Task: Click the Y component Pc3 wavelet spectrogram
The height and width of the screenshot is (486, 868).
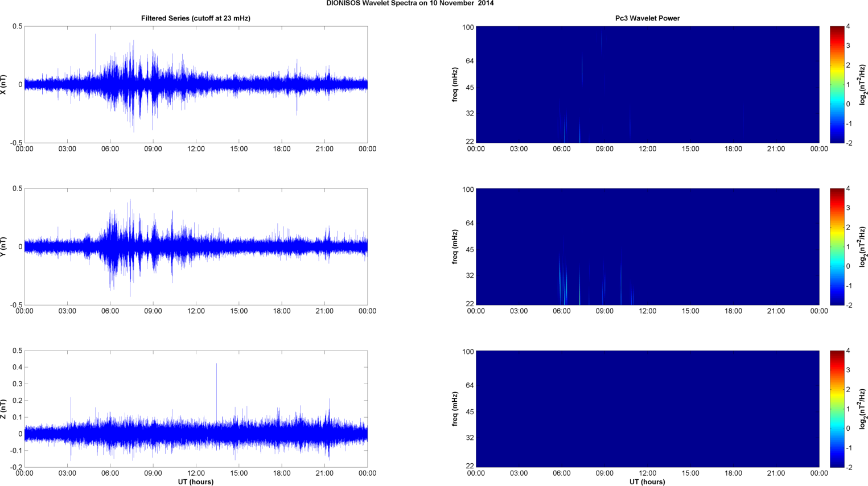Action: [647, 247]
